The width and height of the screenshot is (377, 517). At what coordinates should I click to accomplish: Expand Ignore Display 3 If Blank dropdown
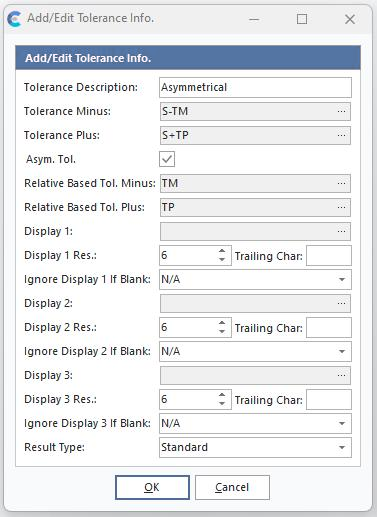[x=342, y=423]
